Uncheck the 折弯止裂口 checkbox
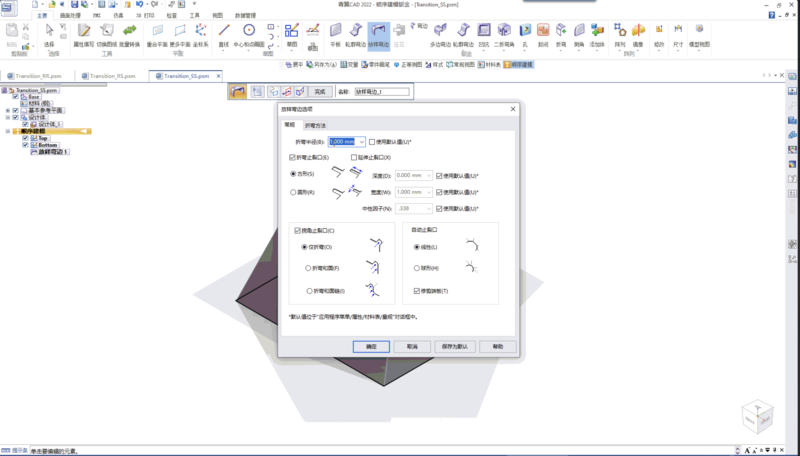The width and height of the screenshot is (800, 456). click(x=292, y=158)
